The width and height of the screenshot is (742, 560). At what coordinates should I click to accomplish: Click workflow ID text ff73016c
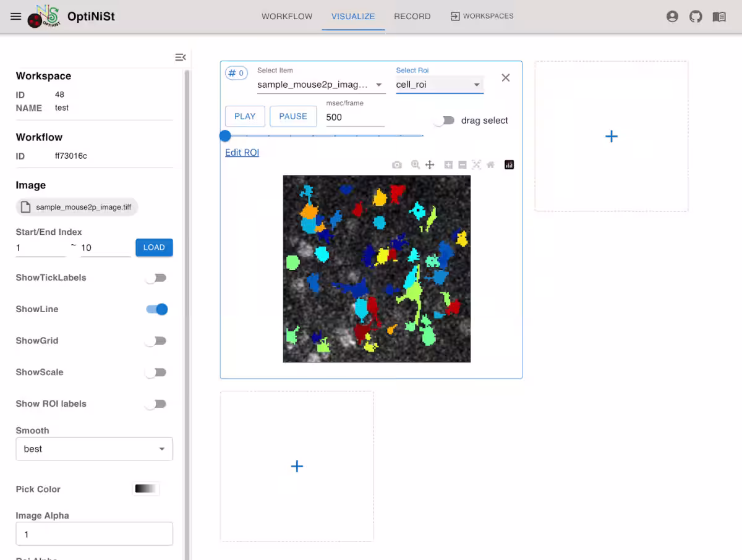(71, 156)
